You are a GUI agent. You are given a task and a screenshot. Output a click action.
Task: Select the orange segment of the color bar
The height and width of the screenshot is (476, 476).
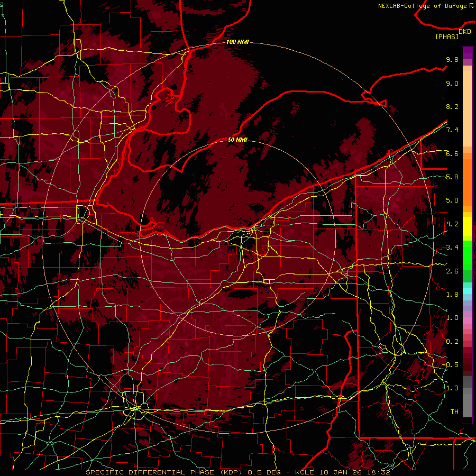pos(467,182)
